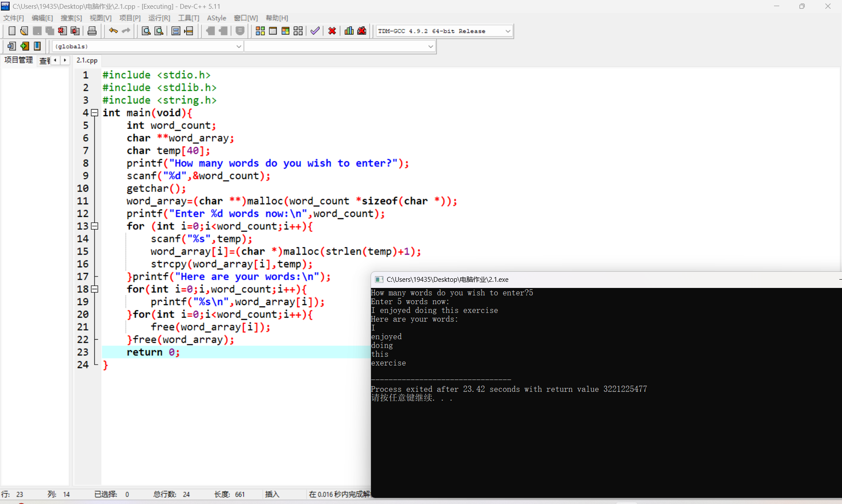The height and width of the screenshot is (504, 842).
Task: Open the AStyle menu
Action: point(216,18)
